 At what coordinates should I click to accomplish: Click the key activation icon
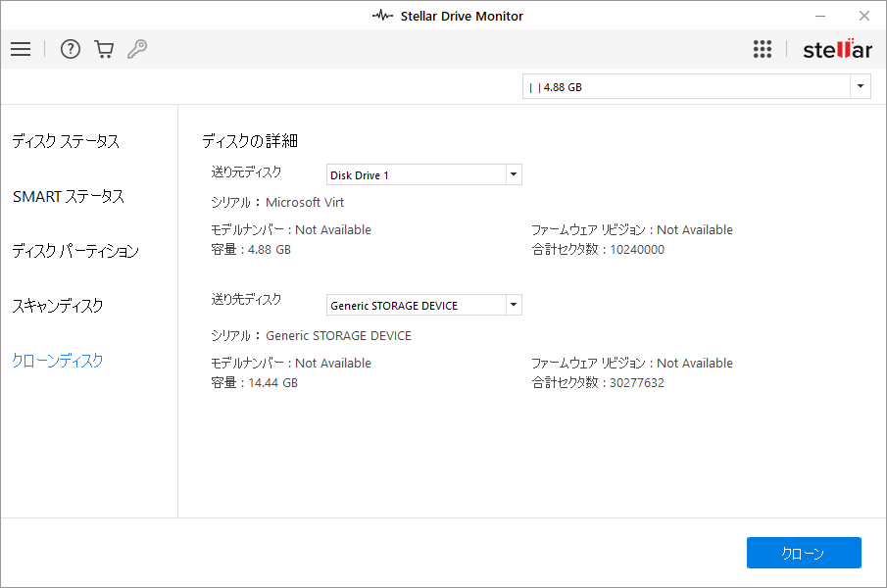[137, 49]
